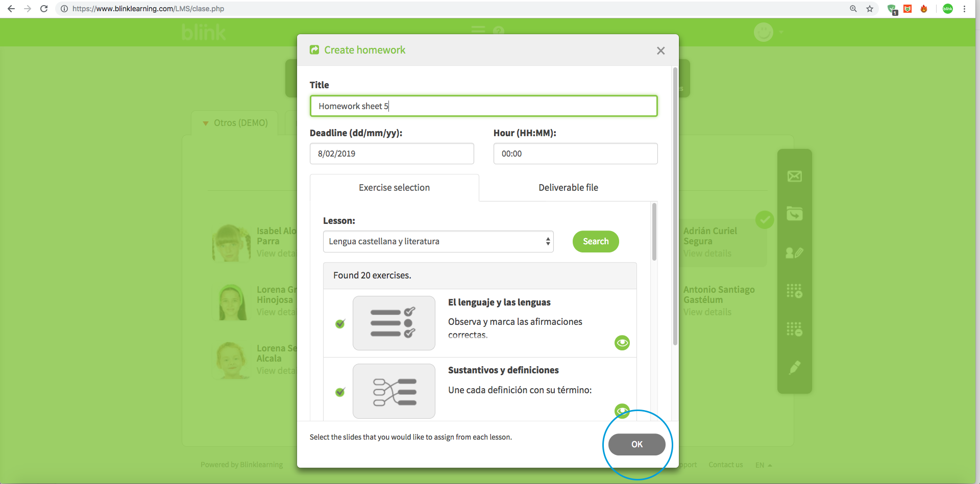Image resolution: width=980 pixels, height=484 pixels.
Task: Select the Exercise selection tab
Action: coord(394,188)
